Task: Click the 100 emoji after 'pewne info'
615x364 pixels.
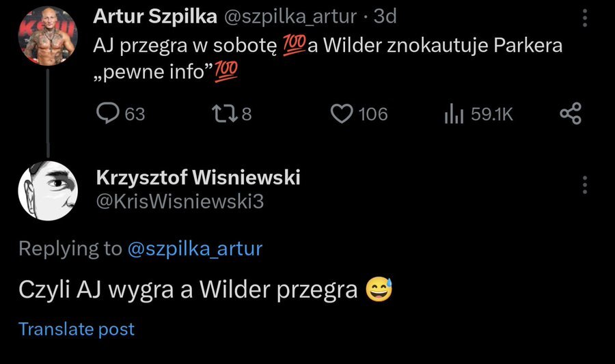Action: tap(226, 70)
